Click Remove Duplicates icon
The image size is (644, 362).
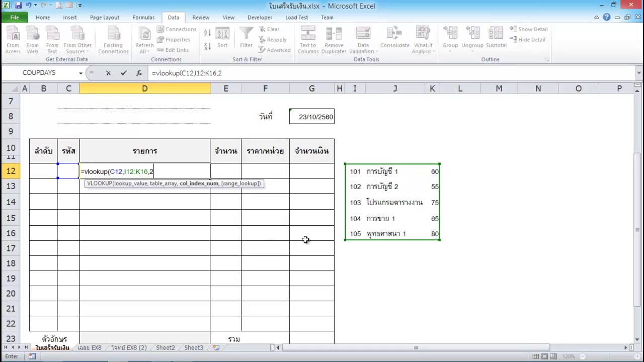(334, 40)
